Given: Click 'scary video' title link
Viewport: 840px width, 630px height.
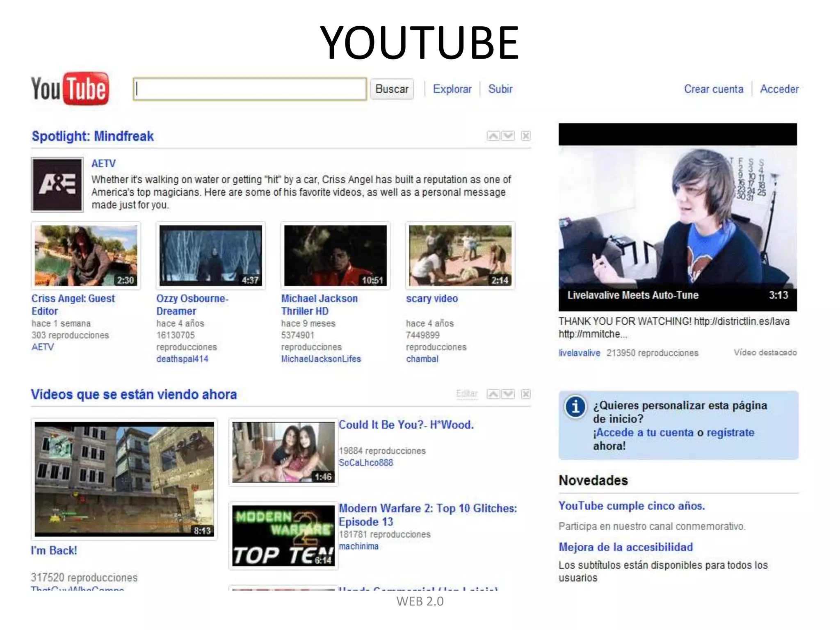Looking at the screenshot, I should pyautogui.click(x=432, y=299).
